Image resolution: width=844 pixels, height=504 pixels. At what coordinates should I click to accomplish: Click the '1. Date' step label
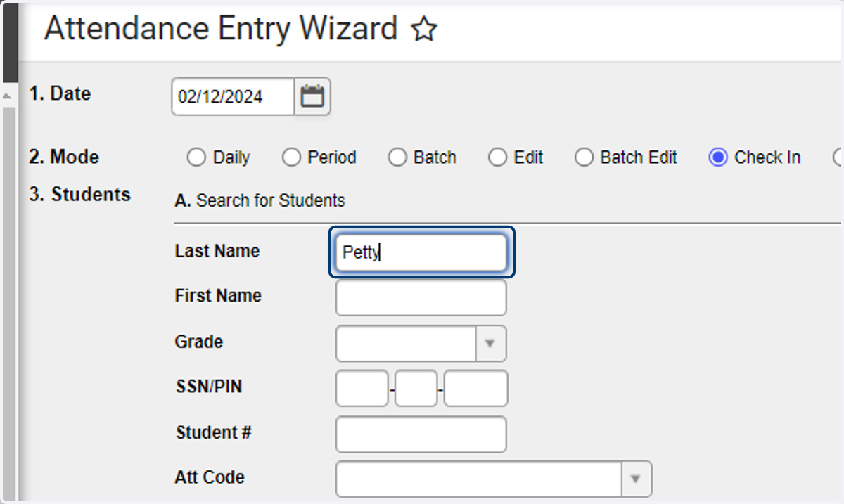(60, 93)
